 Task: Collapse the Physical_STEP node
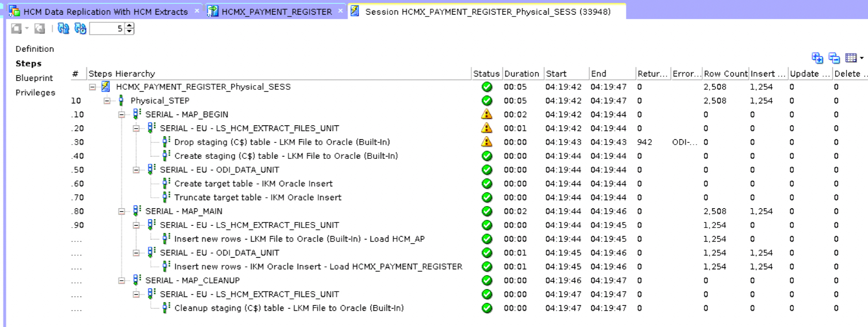[x=107, y=101]
